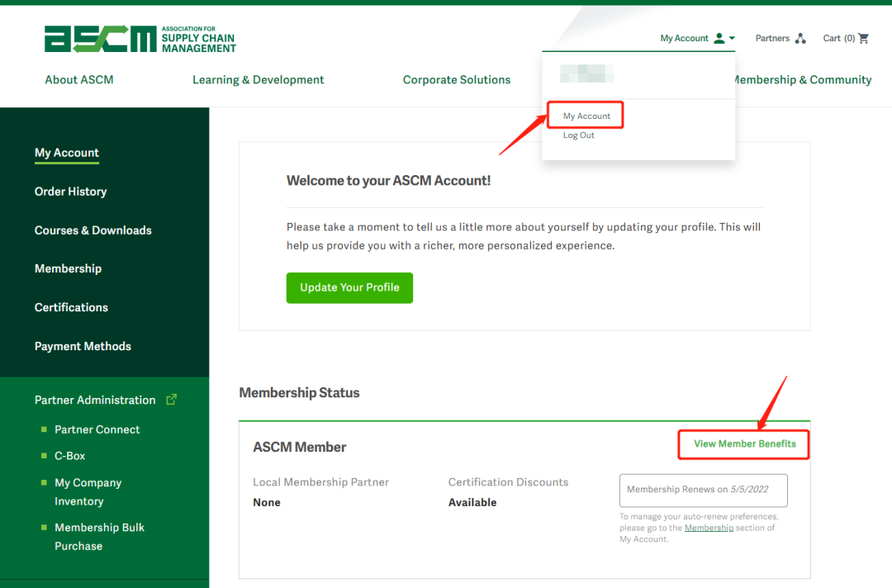Choose Log Out from dropdown
892x588 pixels.
click(578, 135)
